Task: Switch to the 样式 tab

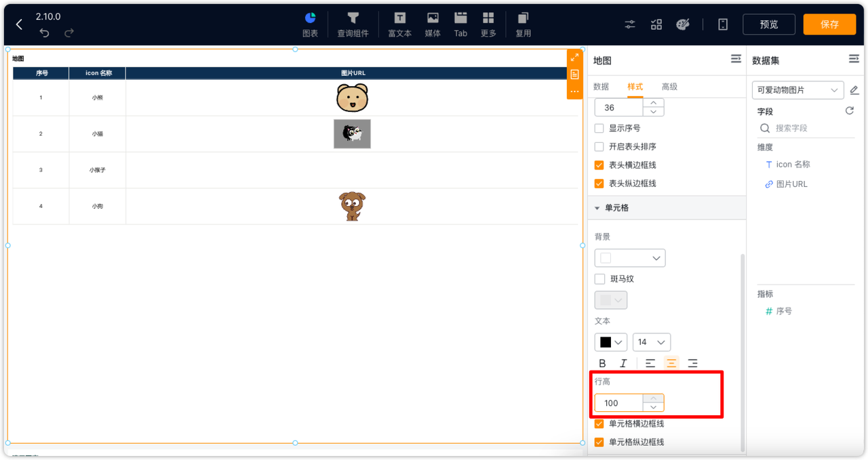Action: (635, 87)
